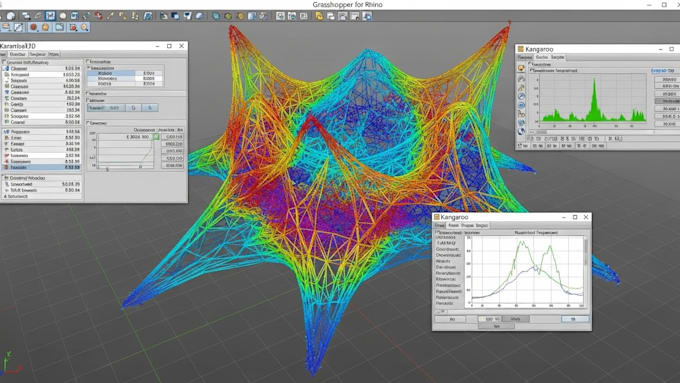Click the gold sphere icon in top toolbar
The width and height of the screenshot is (680, 383).
240,16
